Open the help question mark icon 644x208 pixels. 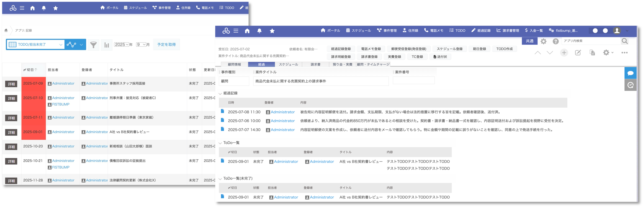tap(555, 41)
